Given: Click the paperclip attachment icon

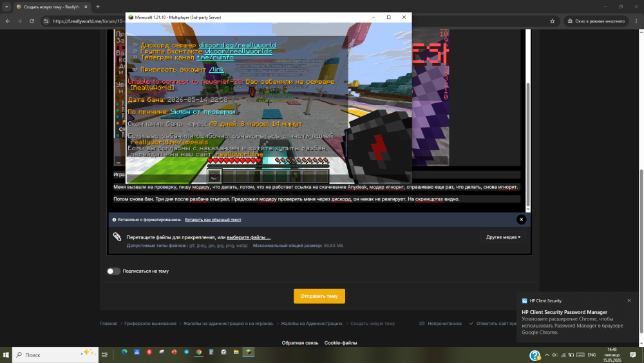Looking at the screenshot, I should pyautogui.click(x=117, y=237).
